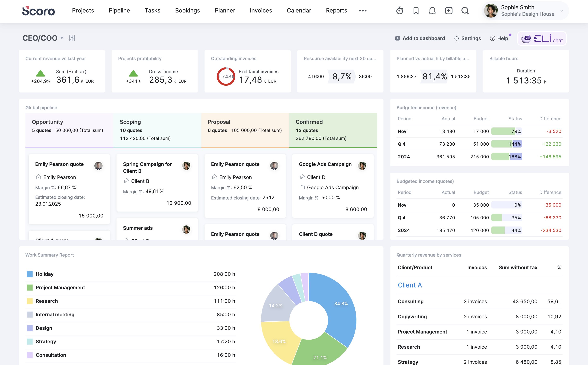
Task: Open notifications bell icon
Action: pos(432,11)
